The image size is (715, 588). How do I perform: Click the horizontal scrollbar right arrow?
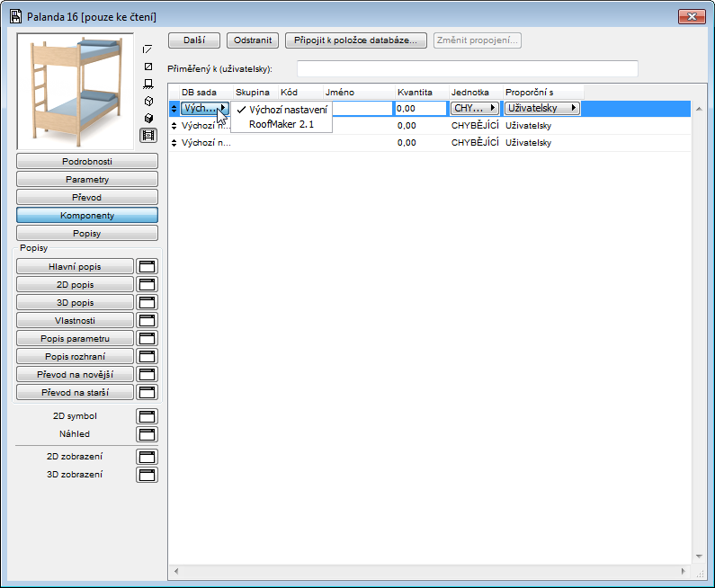[684, 571]
